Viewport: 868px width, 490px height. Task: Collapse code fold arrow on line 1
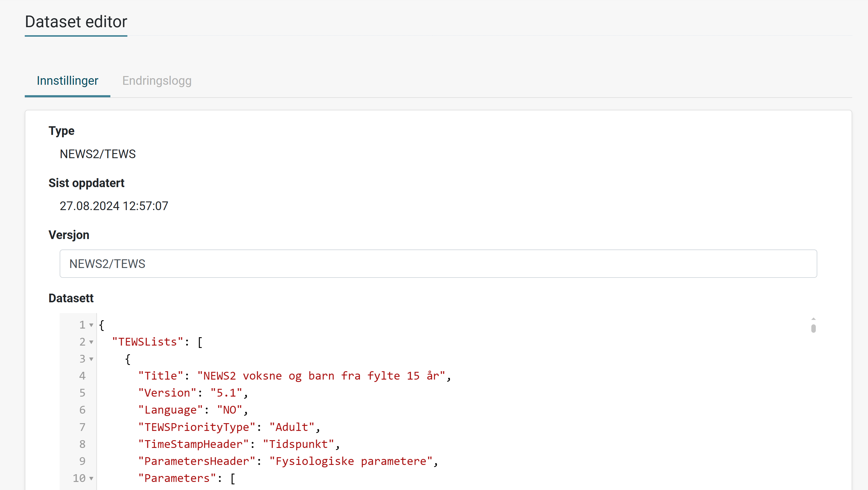(x=91, y=325)
